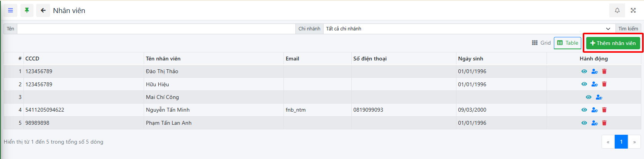Toggle fullscreen with the expand icon
The image size is (644, 159).
[x=633, y=10]
